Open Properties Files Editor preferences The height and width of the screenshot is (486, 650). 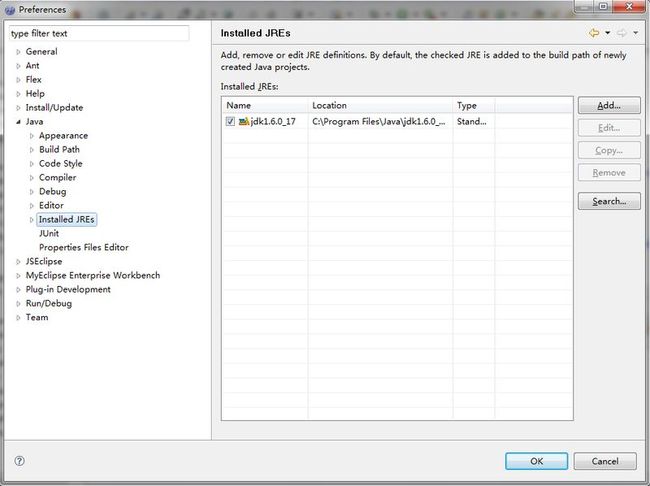pos(84,247)
